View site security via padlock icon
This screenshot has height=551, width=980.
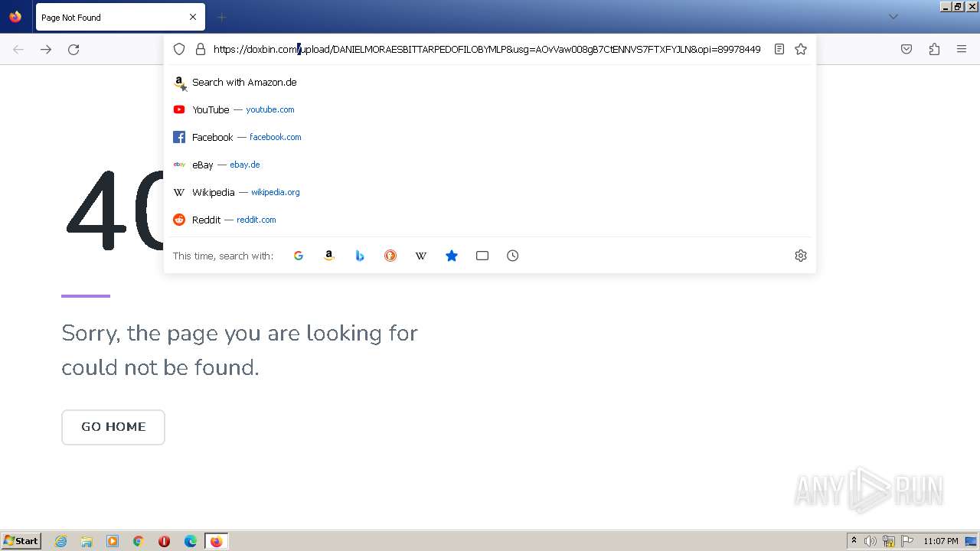[x=201, y=49]
